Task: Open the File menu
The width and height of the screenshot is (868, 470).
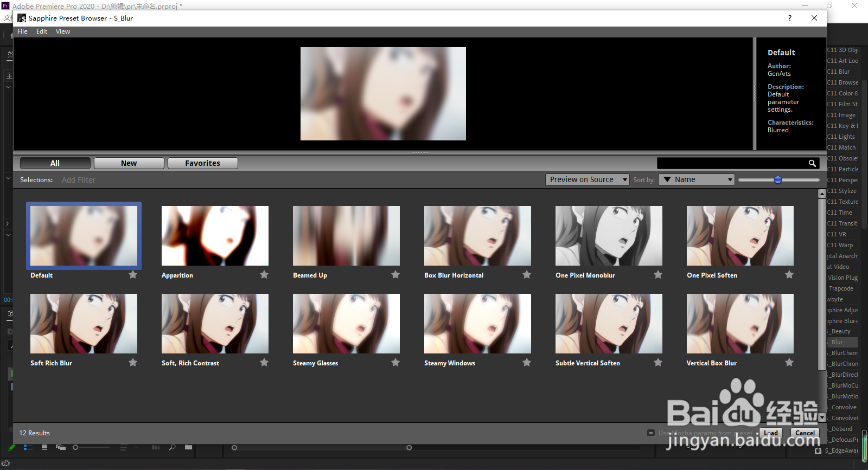Action: pyautogui.click(x=22, y=31)
